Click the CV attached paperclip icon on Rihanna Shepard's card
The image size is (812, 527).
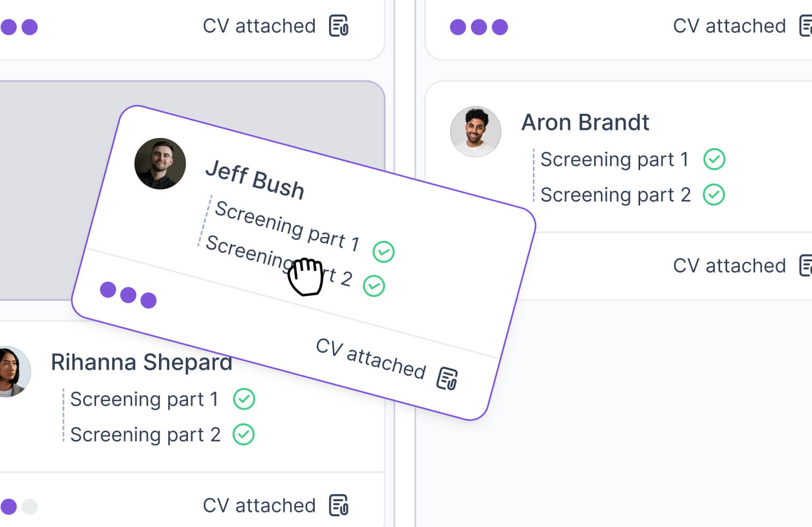point(338,505)
